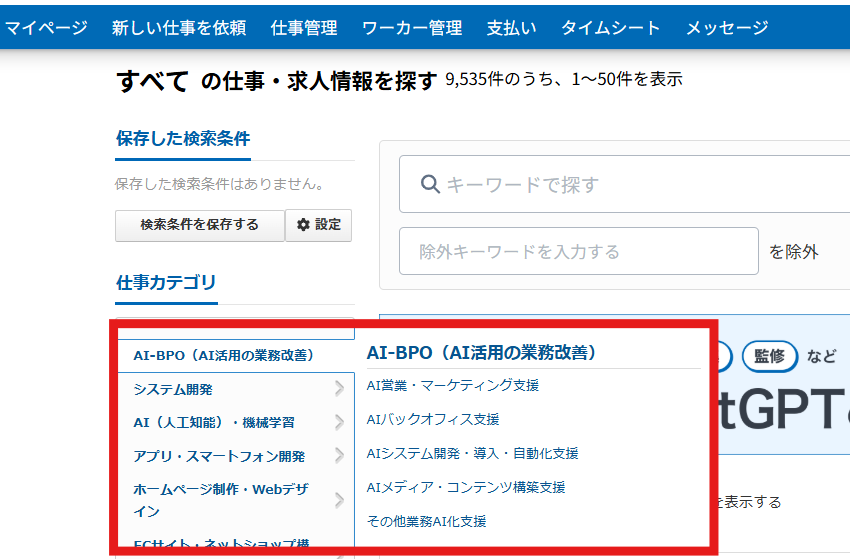Focus the 除外キーワードを入力する input field

click(x=578, y=252)
